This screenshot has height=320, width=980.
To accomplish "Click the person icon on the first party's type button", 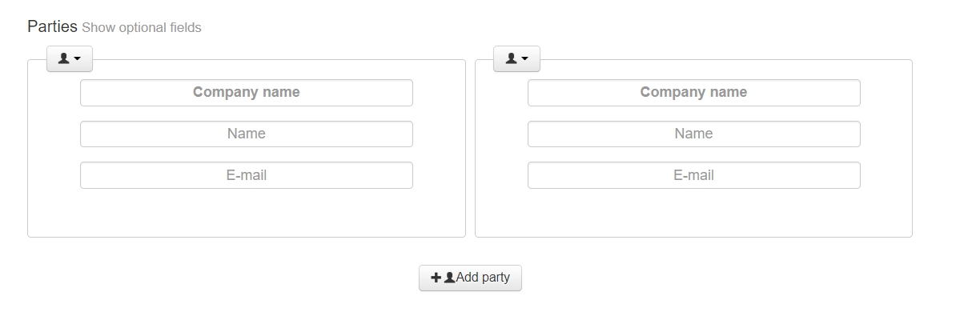I will pos(64,58).
